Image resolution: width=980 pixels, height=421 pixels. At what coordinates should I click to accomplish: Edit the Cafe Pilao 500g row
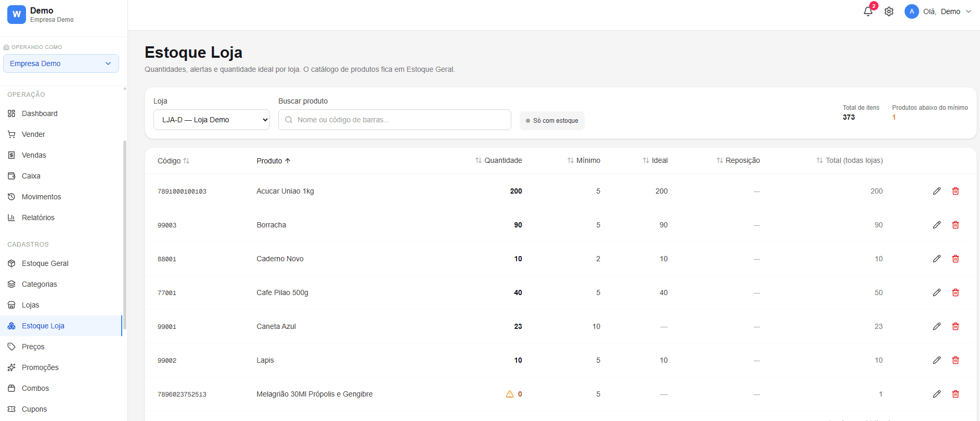[x=937, y=292]
